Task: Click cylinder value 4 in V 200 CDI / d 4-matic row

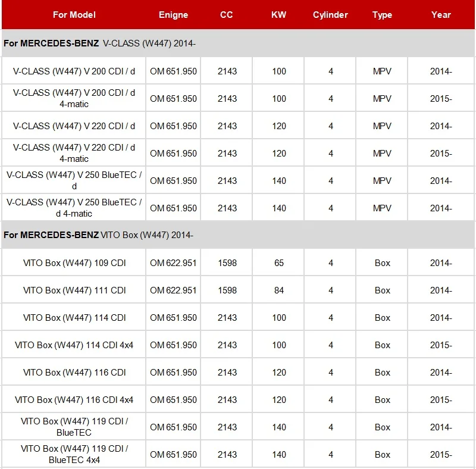Action: (331, 98)
